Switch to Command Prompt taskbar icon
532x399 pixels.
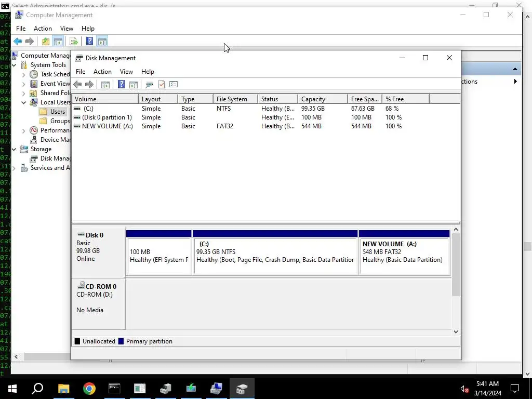click(x=114, y=389)
